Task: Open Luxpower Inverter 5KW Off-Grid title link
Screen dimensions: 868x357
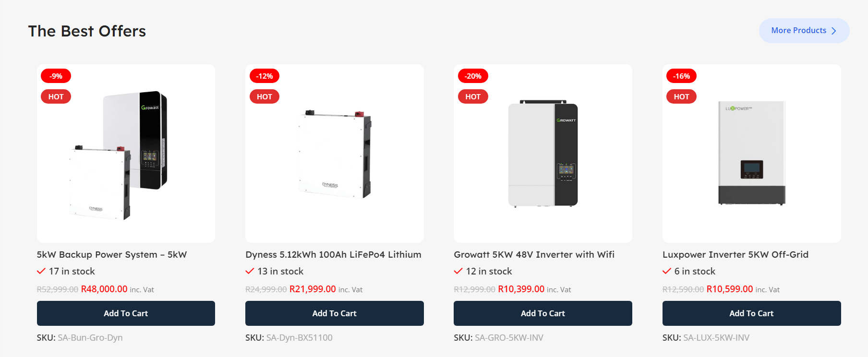Action: pos(735,255)
